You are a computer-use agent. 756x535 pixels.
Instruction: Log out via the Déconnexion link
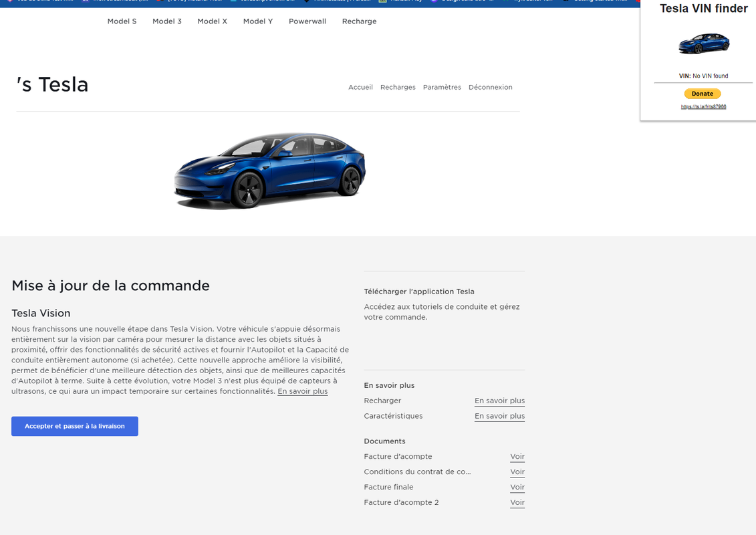[491, 88]
